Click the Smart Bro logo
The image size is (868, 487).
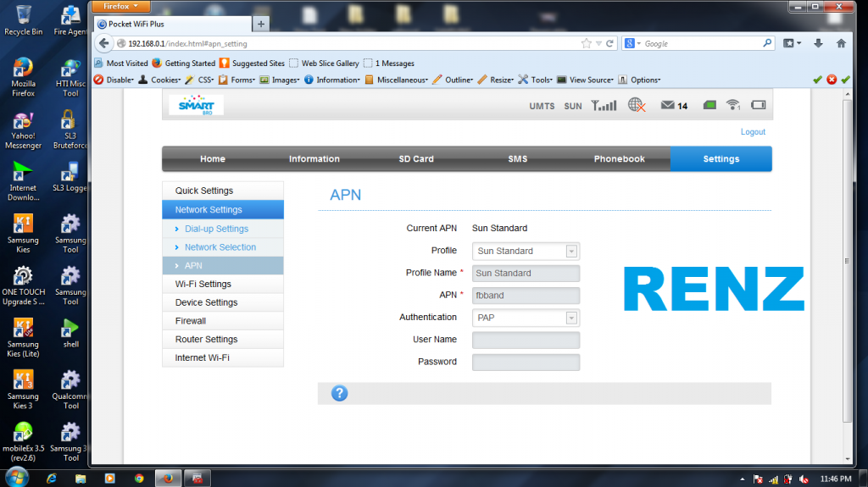point(196,104)
